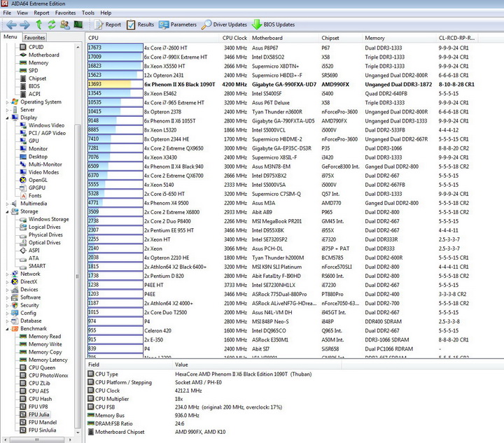Click the 17673 score bar
Viewport: 504px width, 443px height.
click(x=115, y=48)
